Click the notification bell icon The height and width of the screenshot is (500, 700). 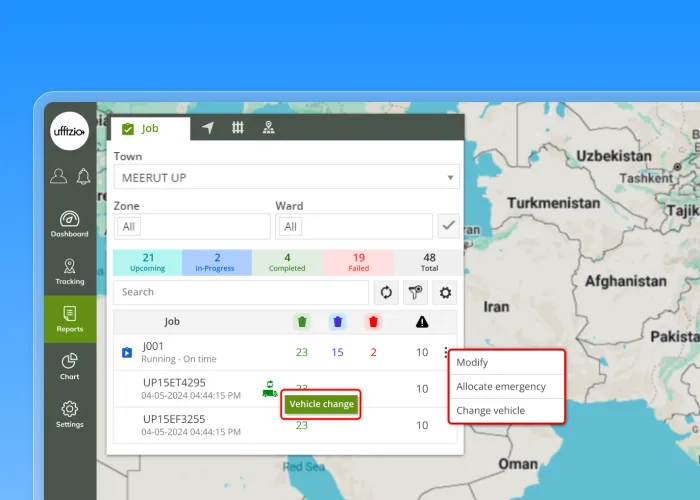(83, 177)
